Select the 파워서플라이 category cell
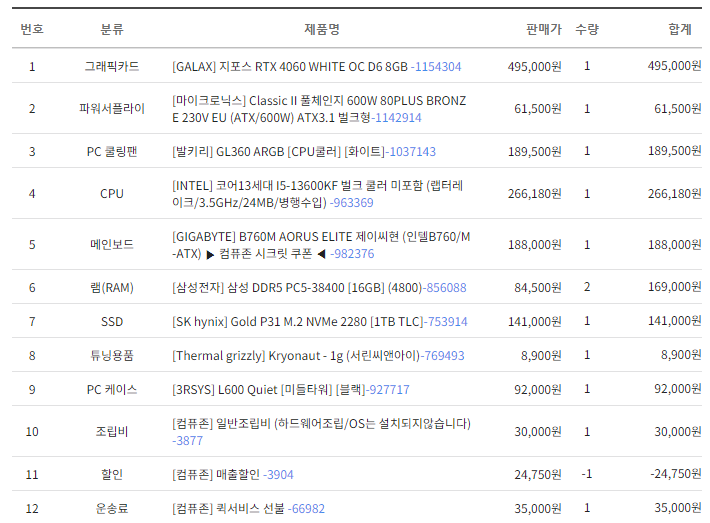The image size is (710, 523). 112,109
